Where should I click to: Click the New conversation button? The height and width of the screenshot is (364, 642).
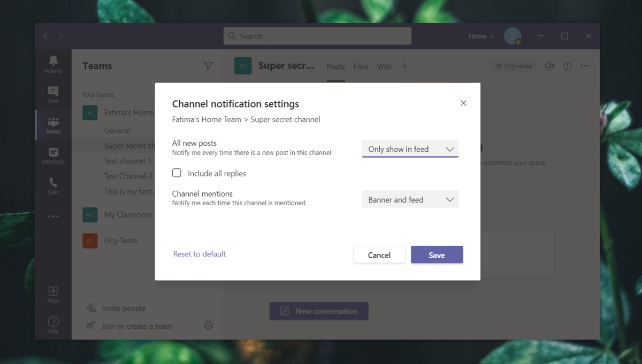coord(319,311)
